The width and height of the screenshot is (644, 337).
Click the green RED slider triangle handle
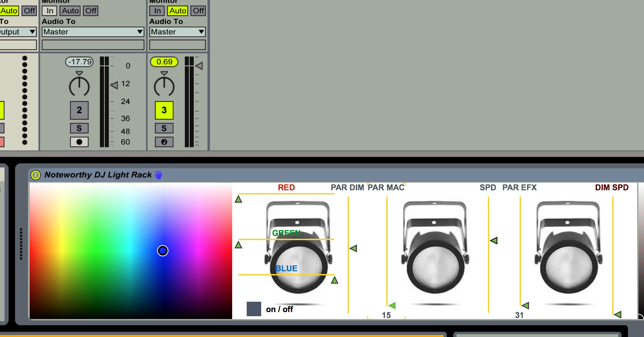tap(238, 199)
